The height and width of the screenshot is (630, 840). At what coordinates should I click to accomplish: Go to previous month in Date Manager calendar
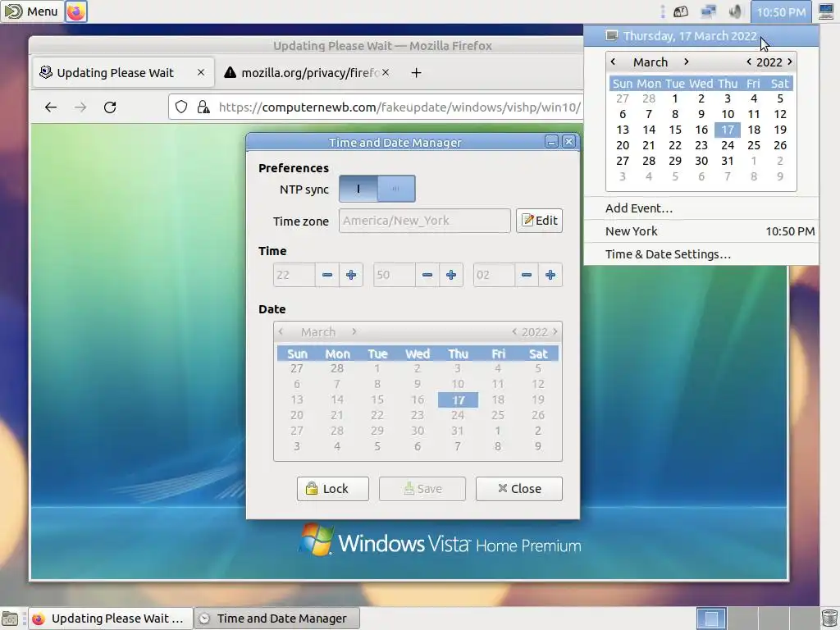[x=281, y=331]
